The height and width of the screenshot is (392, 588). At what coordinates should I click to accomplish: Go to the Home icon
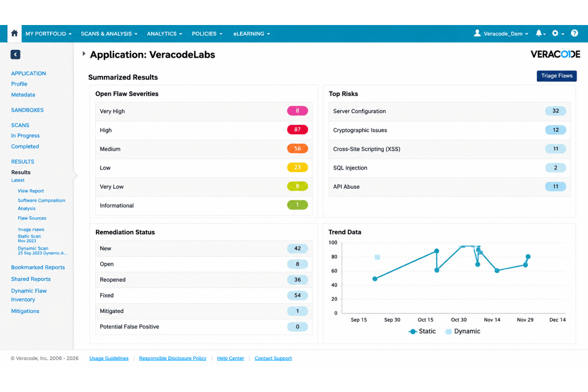(14, 33)
